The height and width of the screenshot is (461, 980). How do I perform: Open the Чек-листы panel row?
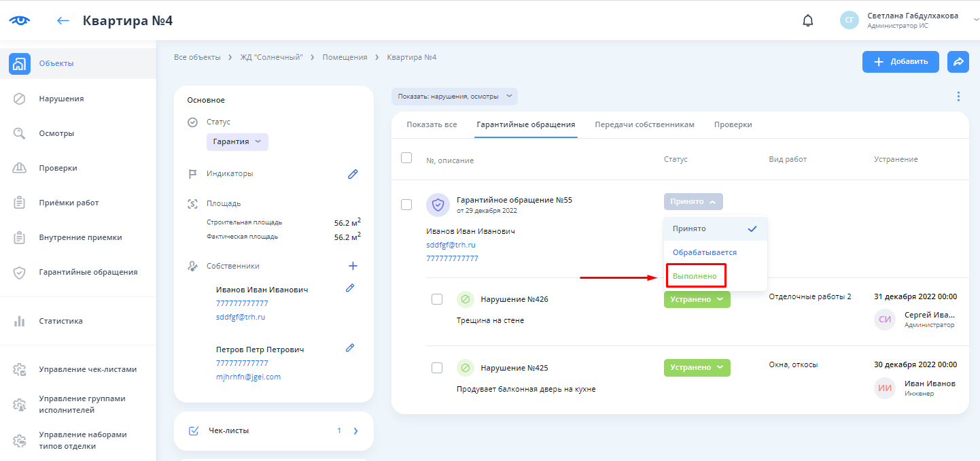click(273, 430)
